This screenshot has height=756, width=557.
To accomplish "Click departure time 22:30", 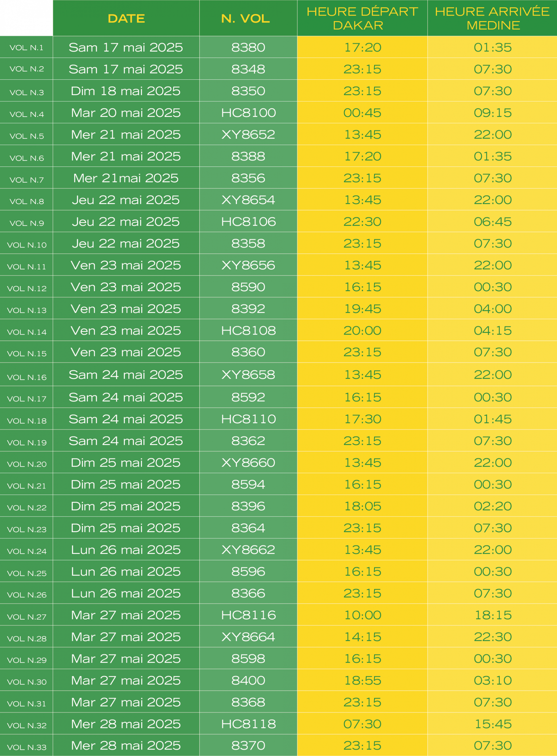I will tap(362, 221).
